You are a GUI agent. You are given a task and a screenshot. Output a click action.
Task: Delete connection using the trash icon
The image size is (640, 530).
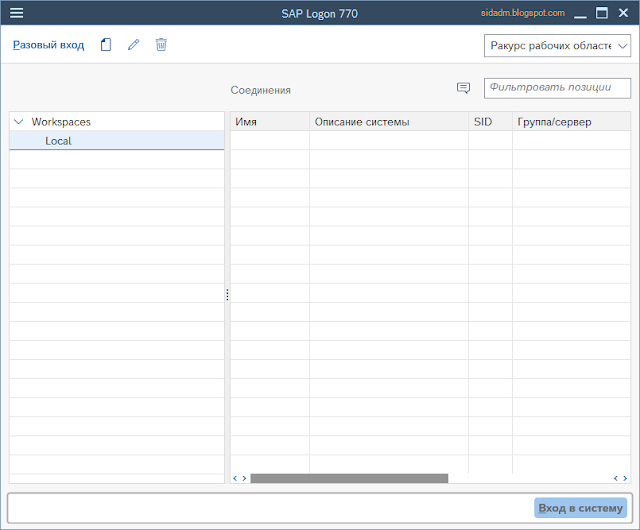161,45
